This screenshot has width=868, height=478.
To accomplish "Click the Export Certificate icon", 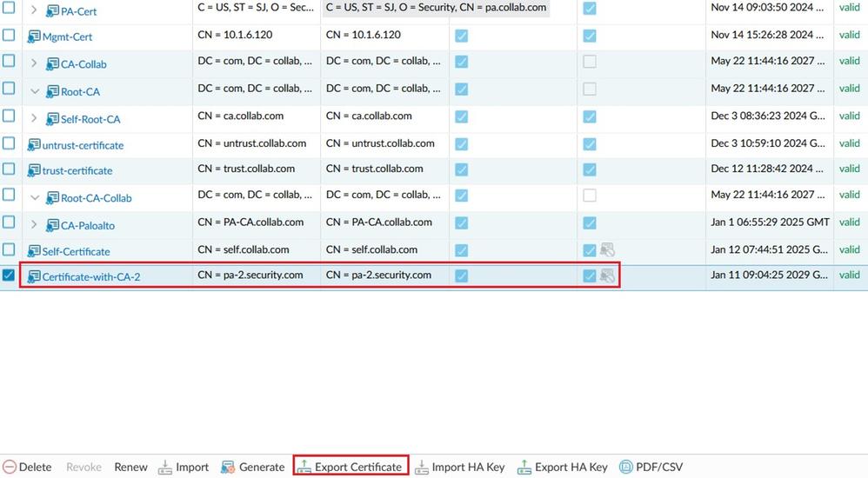I will point(304,468).
